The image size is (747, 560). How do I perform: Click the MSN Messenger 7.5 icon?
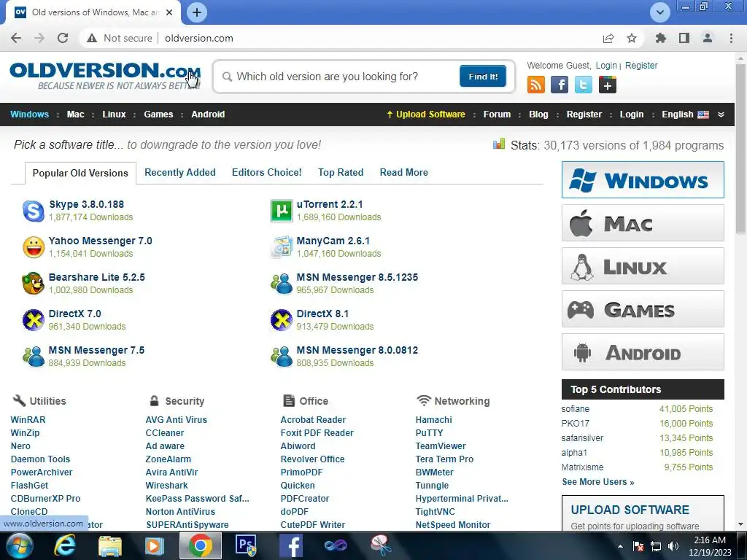tap(34, 356)
